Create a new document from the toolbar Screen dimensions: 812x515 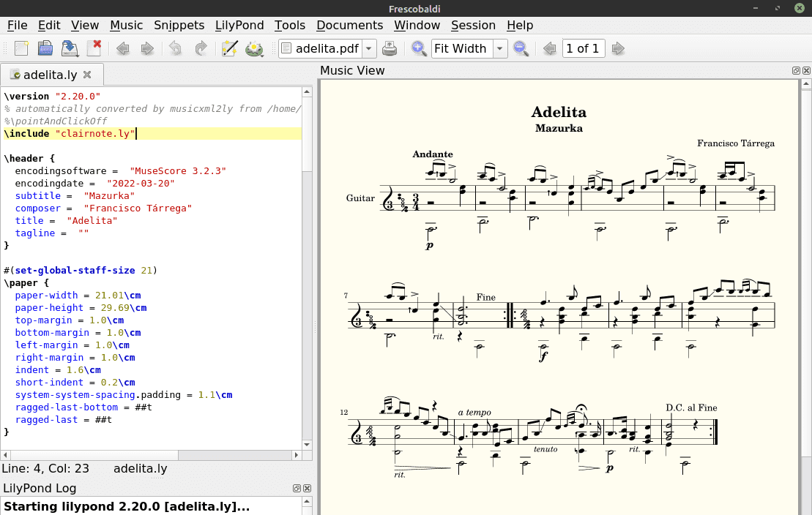(21, 49)
